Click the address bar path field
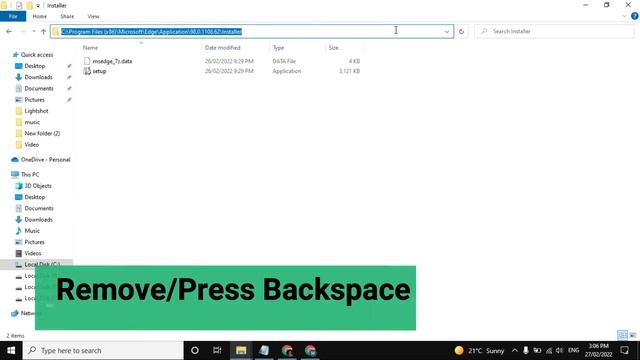Viewport: 640px width, 360px height. click(x=252, y=31)
